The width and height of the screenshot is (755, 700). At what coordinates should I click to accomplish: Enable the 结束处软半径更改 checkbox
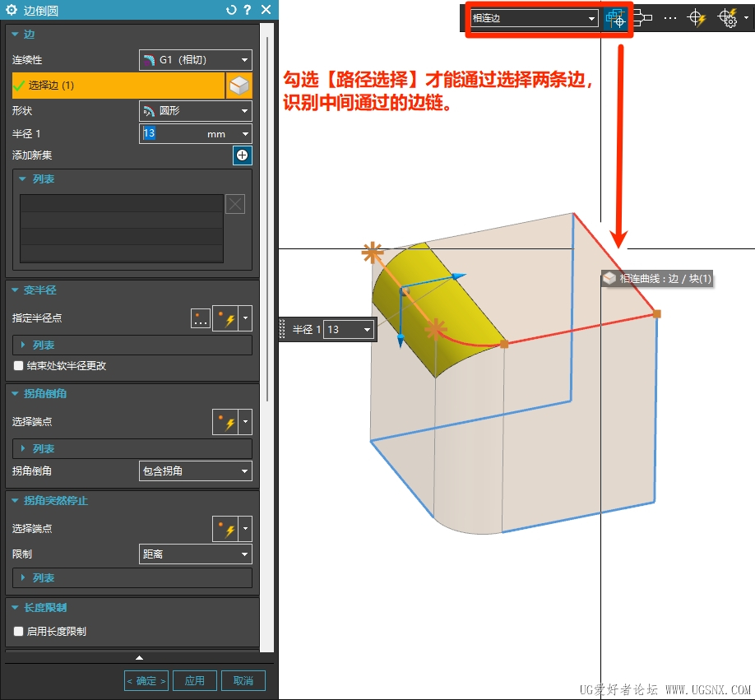coord(18,365)
